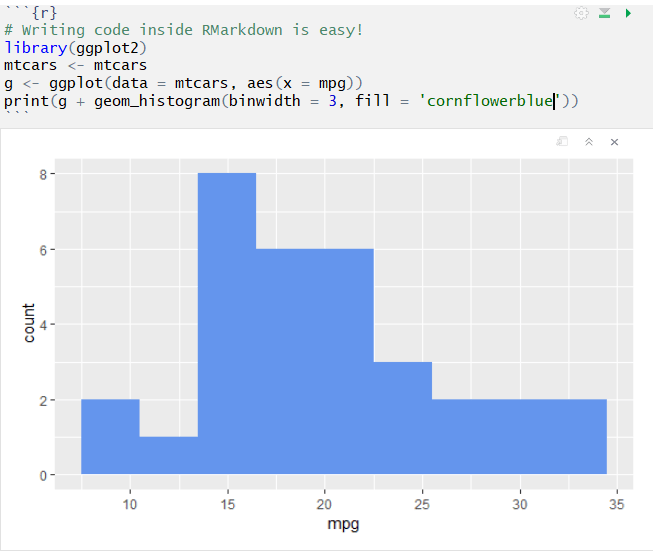Click 'geom_histogram' in the print line

tap(157, 101)
